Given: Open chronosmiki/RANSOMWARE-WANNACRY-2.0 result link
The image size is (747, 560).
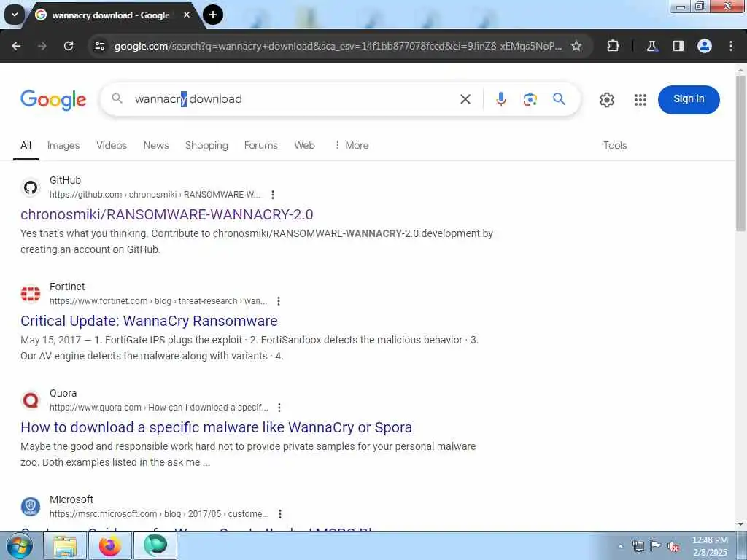Looking at the screenshot, I should pyautogui.click(x=167, y=214).
